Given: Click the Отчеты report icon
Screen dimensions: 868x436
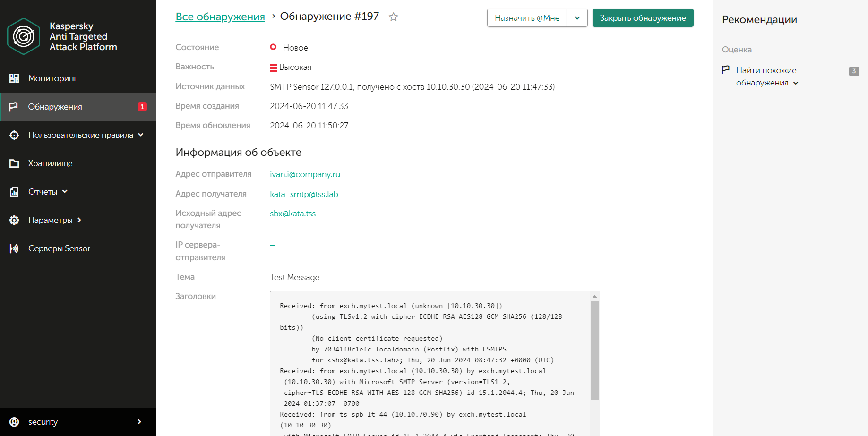Looking at the screenshot, I should pyautogui.click(x=14, y=192).
